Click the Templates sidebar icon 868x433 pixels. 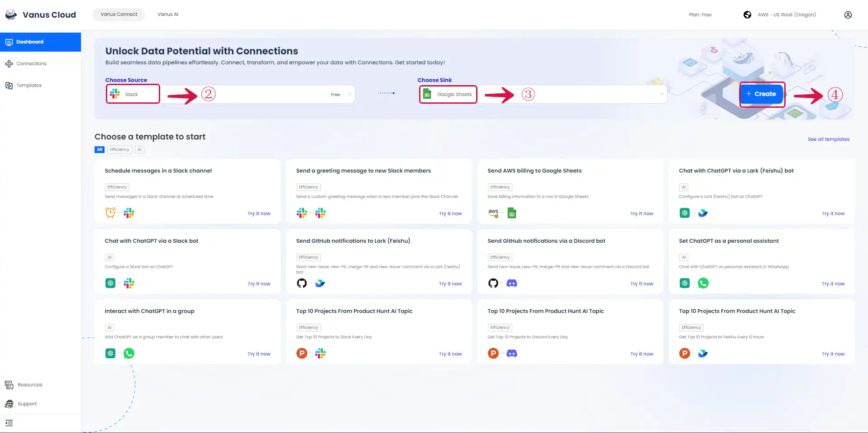tap(9, 85)
